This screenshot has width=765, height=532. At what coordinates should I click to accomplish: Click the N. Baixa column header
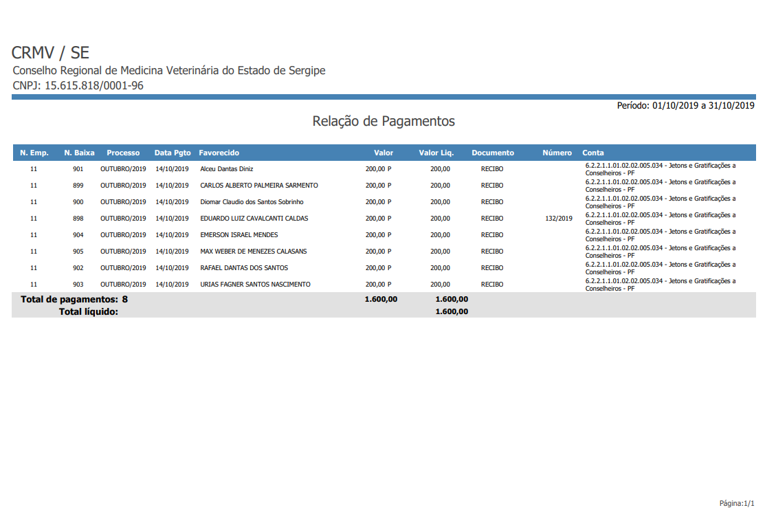tap(79, 153)
